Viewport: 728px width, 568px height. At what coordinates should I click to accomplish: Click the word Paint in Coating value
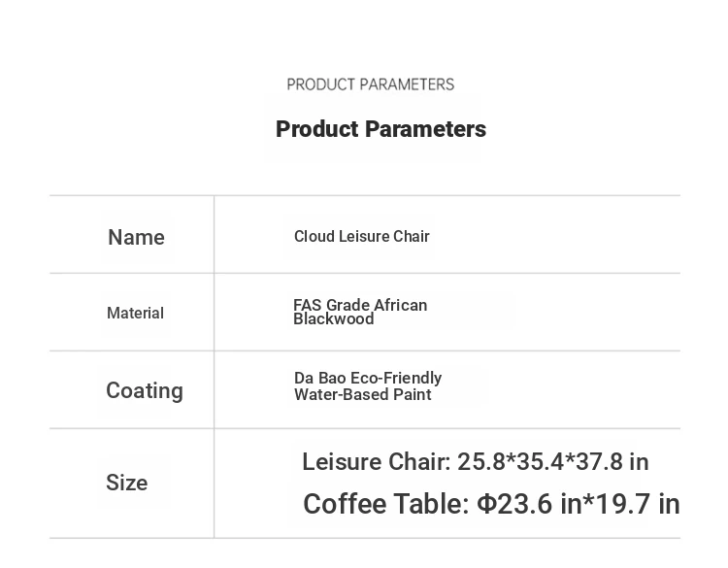412,394
